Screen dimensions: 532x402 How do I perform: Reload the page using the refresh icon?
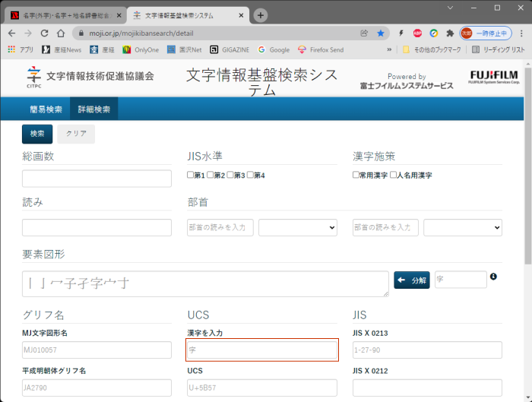(45, 33)
